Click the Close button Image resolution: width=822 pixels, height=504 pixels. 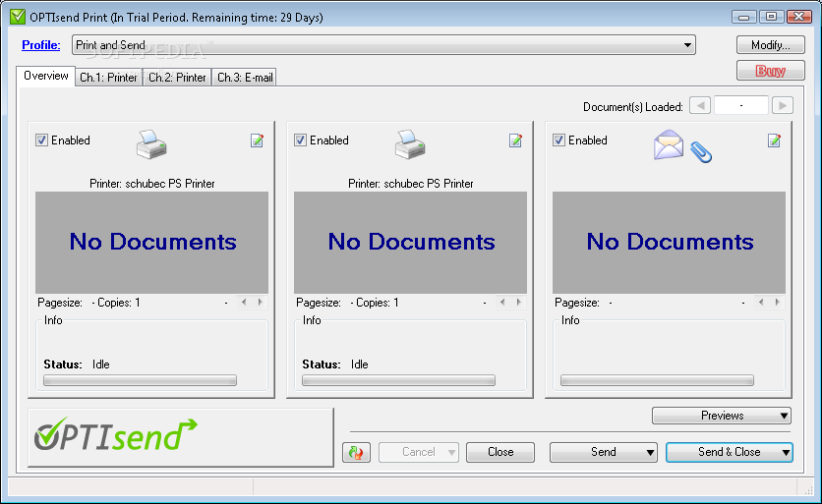point(500,452)
